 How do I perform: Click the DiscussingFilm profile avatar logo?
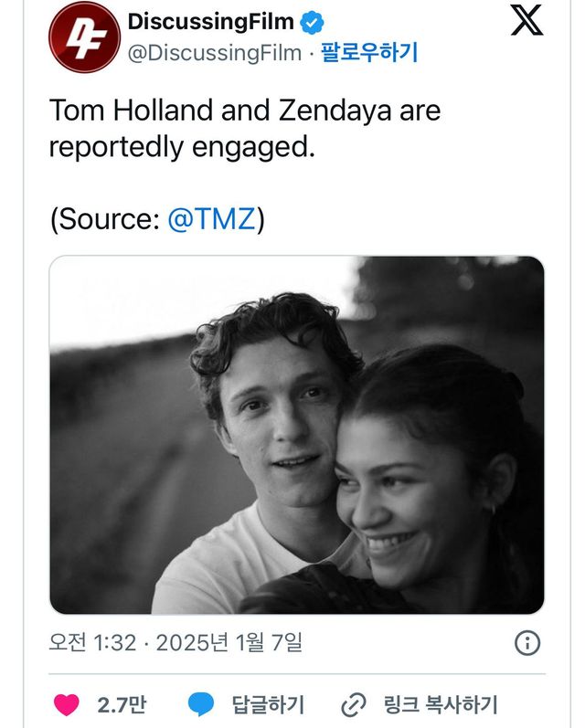84,37
